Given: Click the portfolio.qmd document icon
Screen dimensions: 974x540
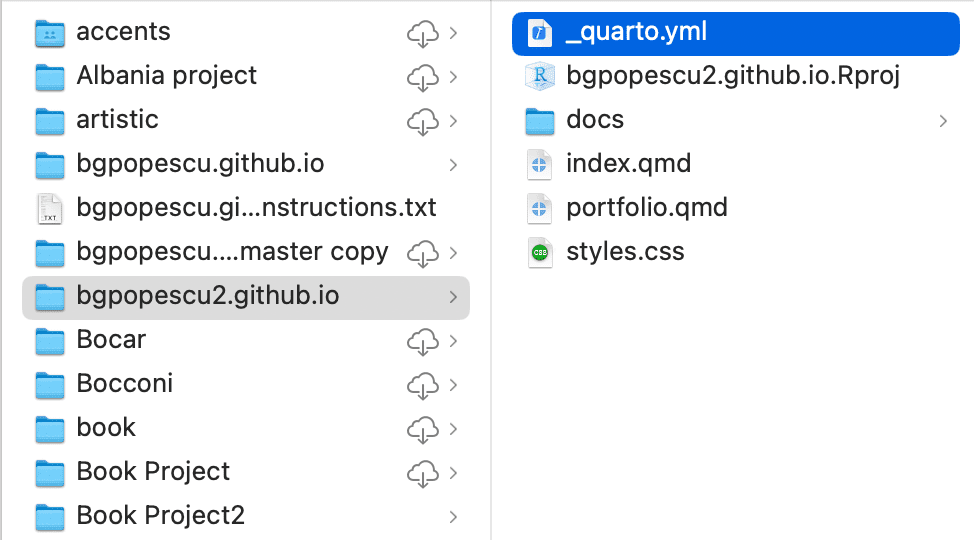Looking at the screenshot, I should 540,208.
